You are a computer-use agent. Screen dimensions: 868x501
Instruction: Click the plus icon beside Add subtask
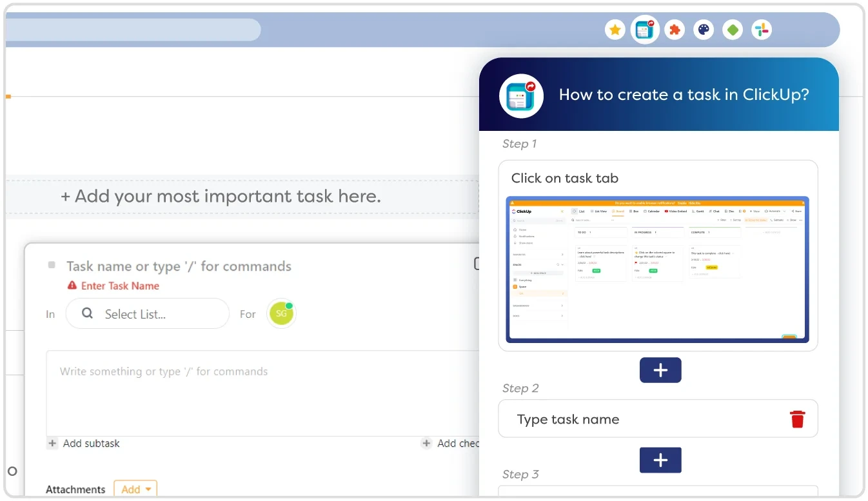click(x=53, y=444)
